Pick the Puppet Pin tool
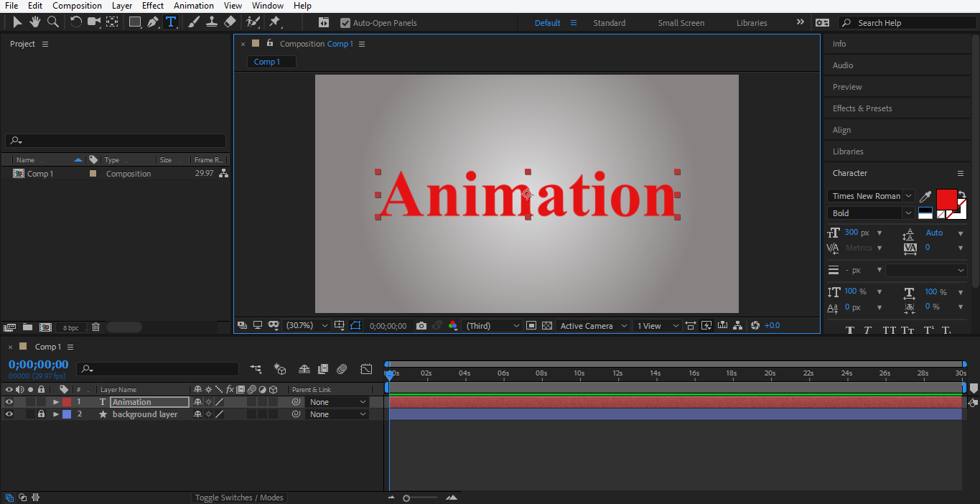The image size is (980, 504). coord(274,22)
